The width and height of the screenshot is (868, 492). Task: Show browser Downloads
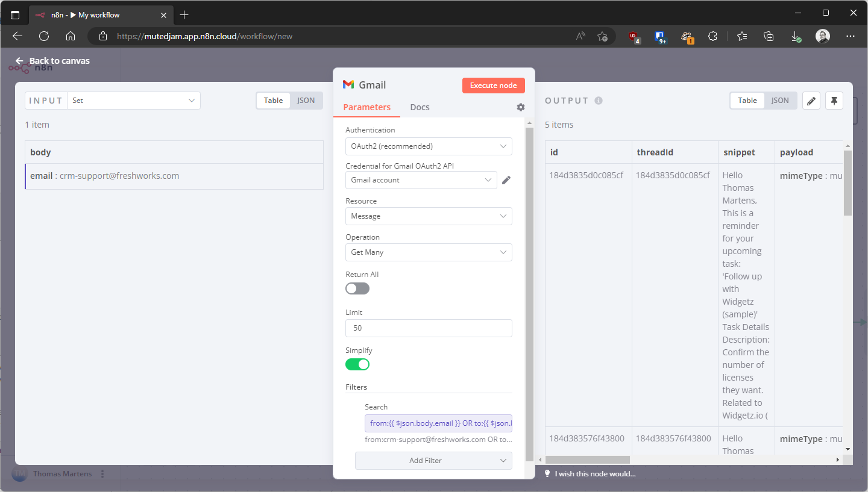[796, 36]
